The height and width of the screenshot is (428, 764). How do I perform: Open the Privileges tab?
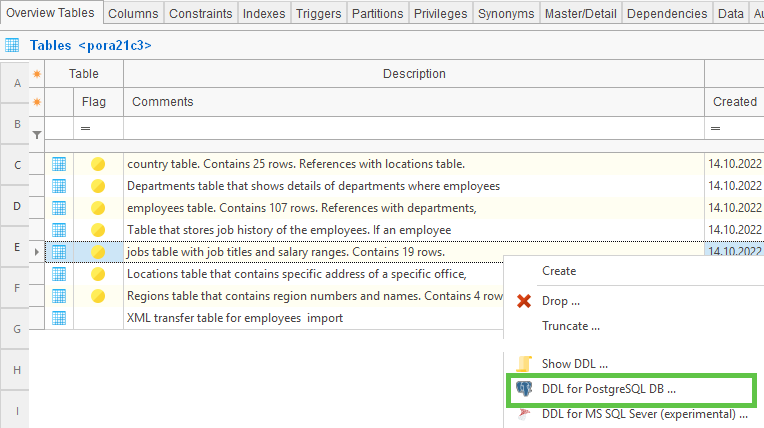440,13
